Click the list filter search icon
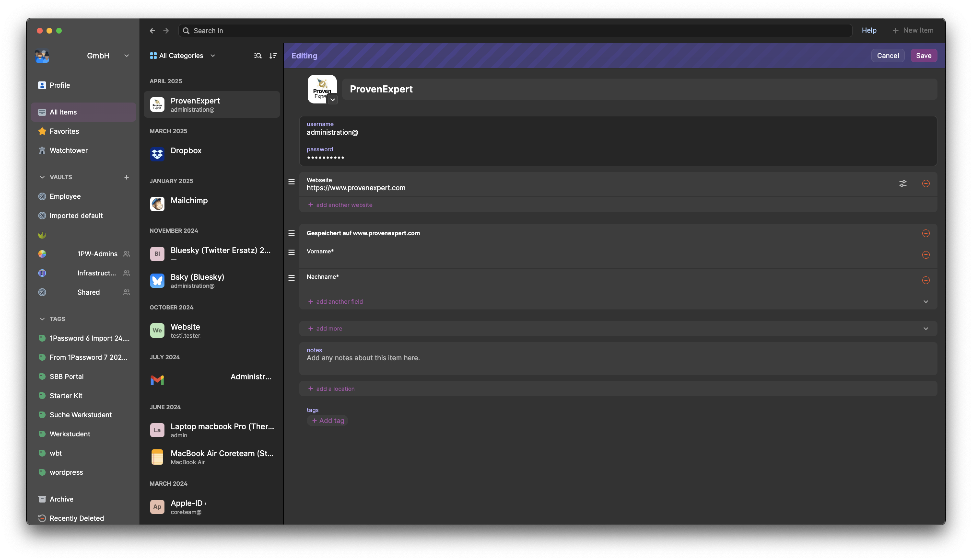This screenshot has width=972, height=560. tap(258, 56)
